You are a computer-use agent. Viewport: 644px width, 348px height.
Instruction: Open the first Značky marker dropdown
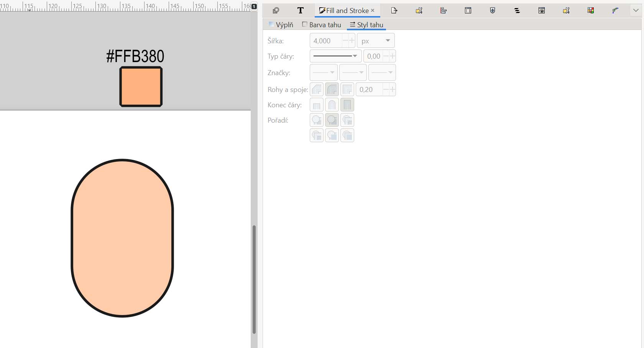324,72
